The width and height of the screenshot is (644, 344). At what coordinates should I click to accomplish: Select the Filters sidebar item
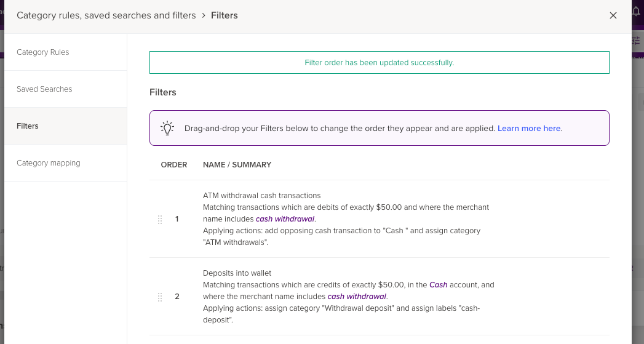click(28, 126)
